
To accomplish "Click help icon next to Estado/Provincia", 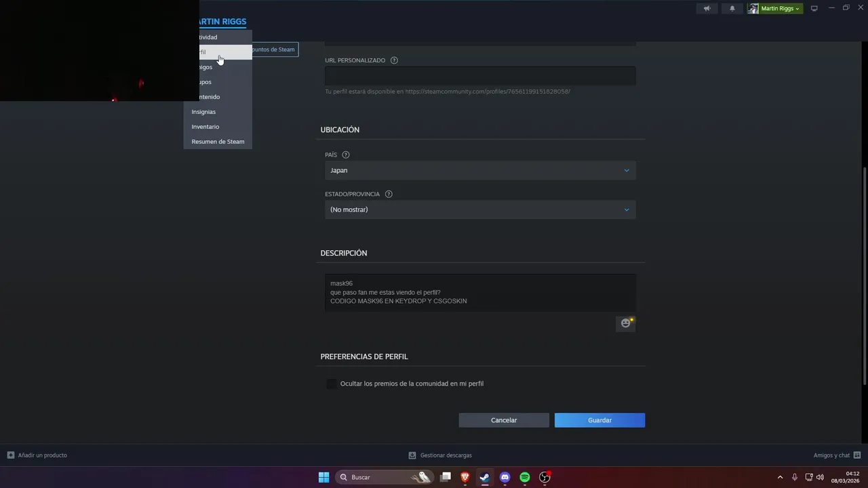I will coord(389,194).
